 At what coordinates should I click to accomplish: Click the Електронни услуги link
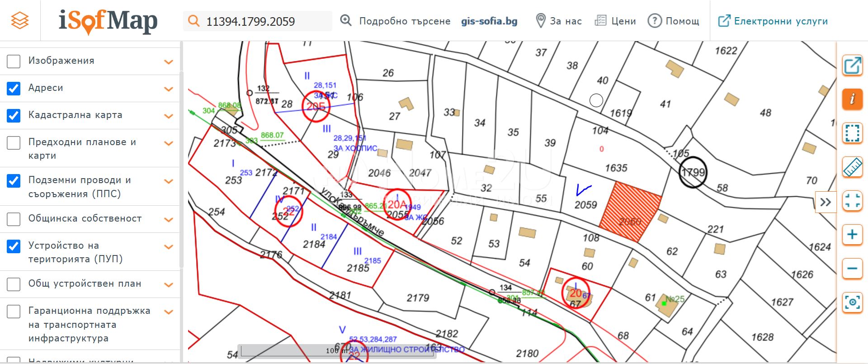[x=773, y=21]
